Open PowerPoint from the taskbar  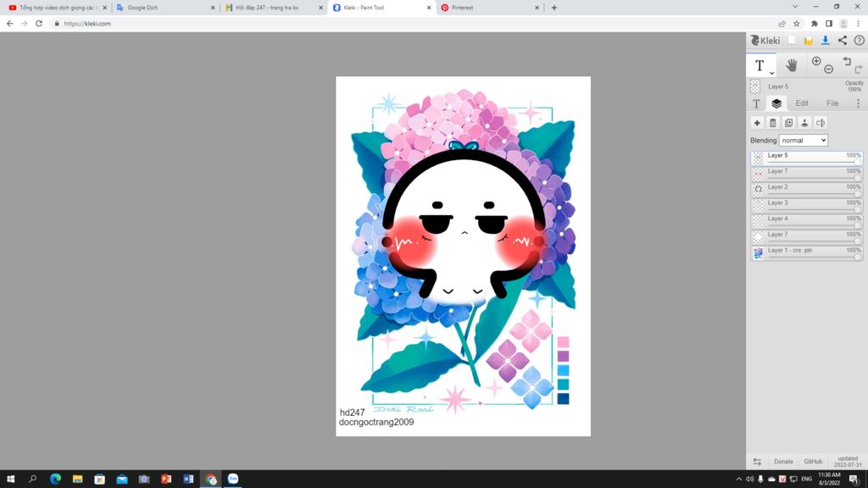(166, 480)
